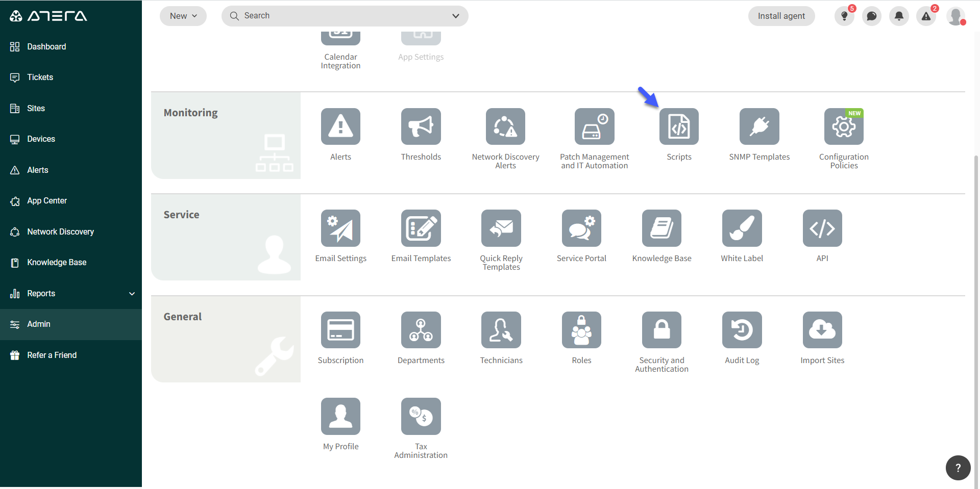Screen dimensions: 980x489
Task: Open Security and Authentication settings
Action: pos(661,330)
